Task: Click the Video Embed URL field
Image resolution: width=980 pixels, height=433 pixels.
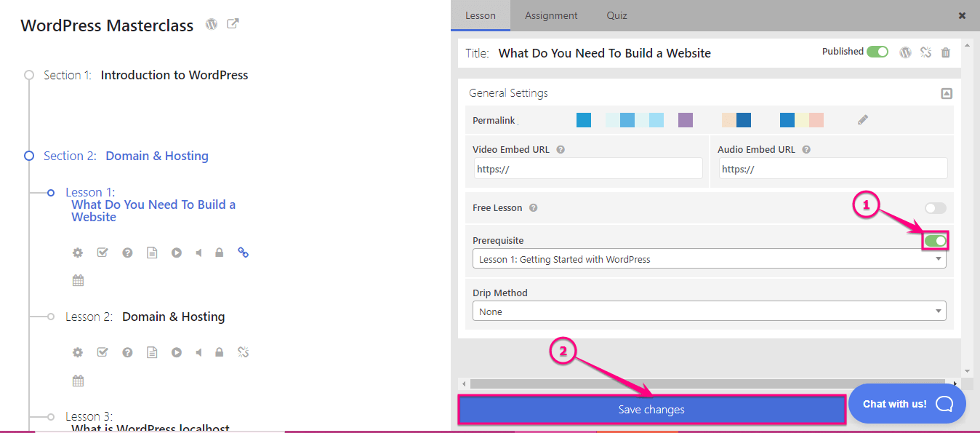Action: click(588, 169)
